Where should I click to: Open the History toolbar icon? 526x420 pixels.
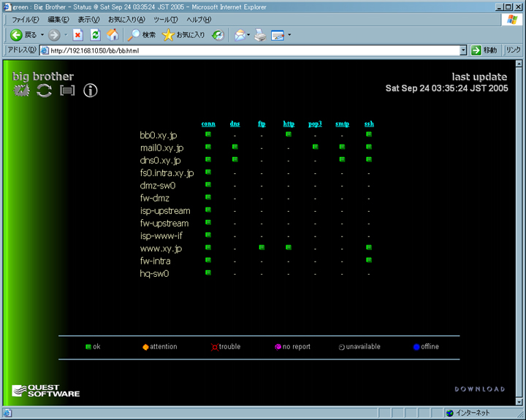tap(218, 34)
